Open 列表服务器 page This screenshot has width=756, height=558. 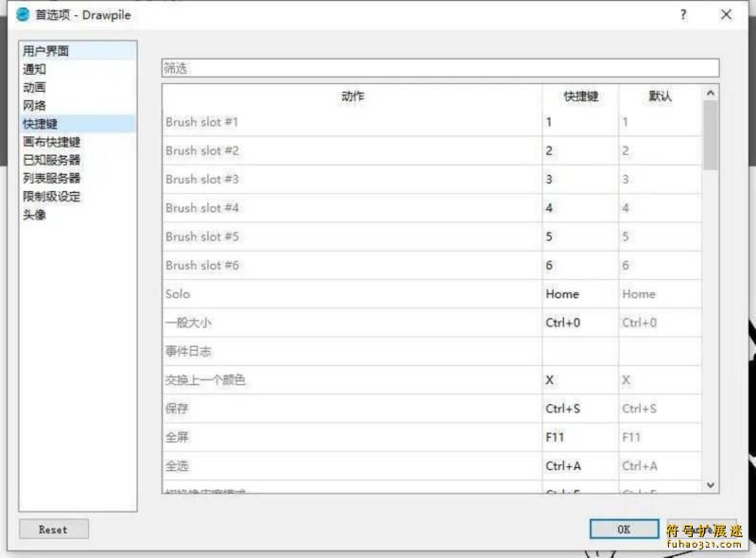(x=77, y=179)
